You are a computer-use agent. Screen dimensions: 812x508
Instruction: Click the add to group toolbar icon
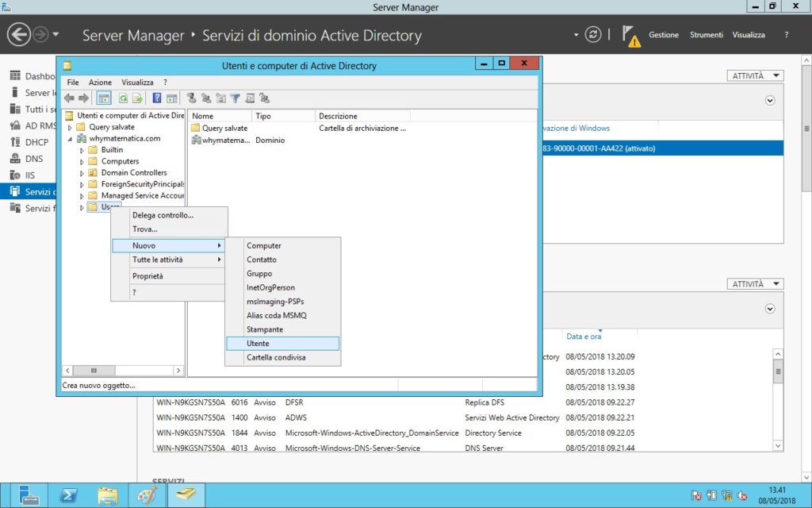[265, 98]
